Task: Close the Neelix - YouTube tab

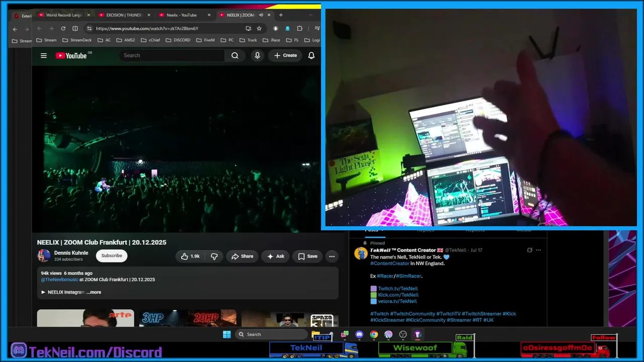Action: 209,15
